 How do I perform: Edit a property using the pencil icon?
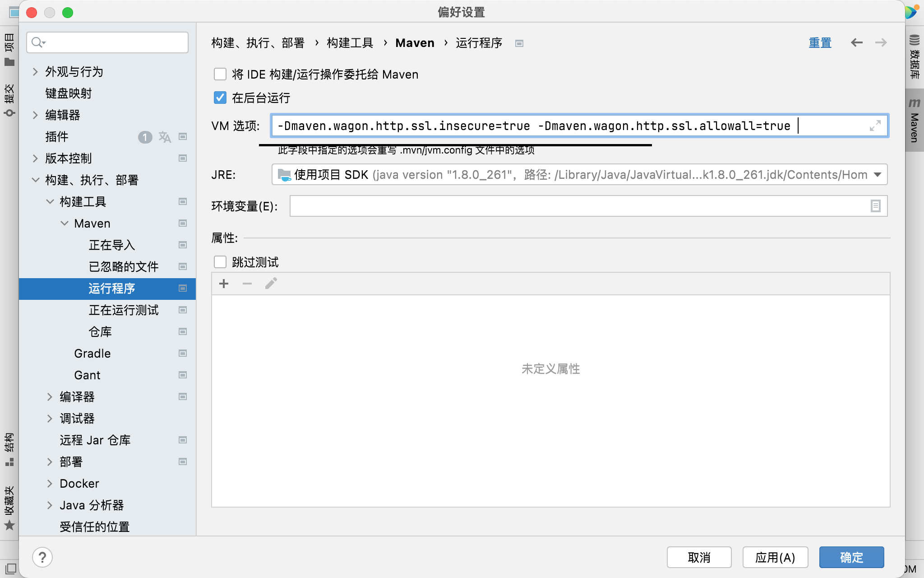click(x=271, y=283)
